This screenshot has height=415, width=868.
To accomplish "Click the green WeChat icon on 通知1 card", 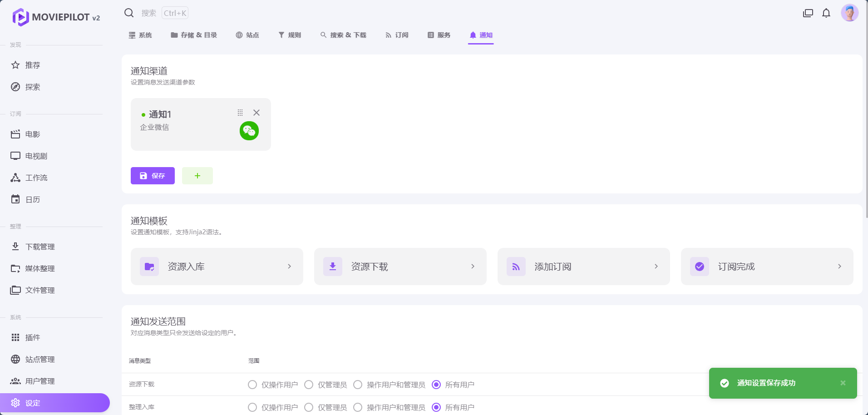I will click(x=249, y=131).
